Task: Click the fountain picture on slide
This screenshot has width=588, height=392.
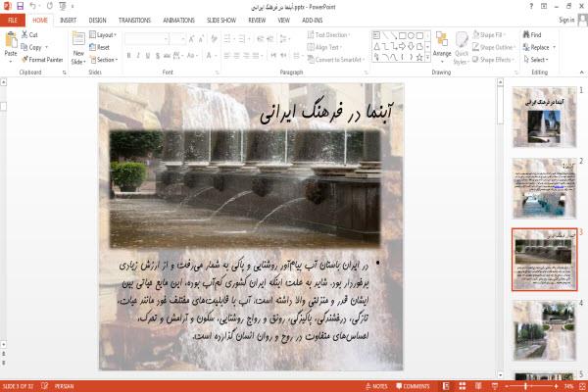Action: point(245,189)
